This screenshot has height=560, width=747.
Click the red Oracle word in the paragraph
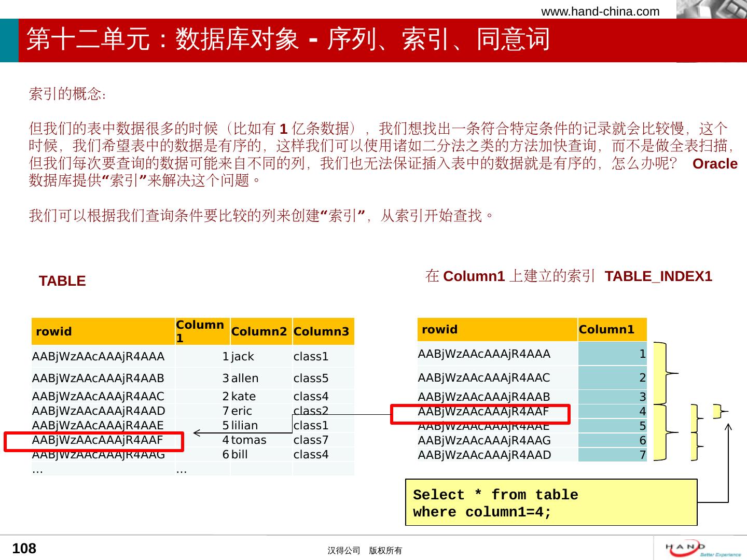pos(715,164)
